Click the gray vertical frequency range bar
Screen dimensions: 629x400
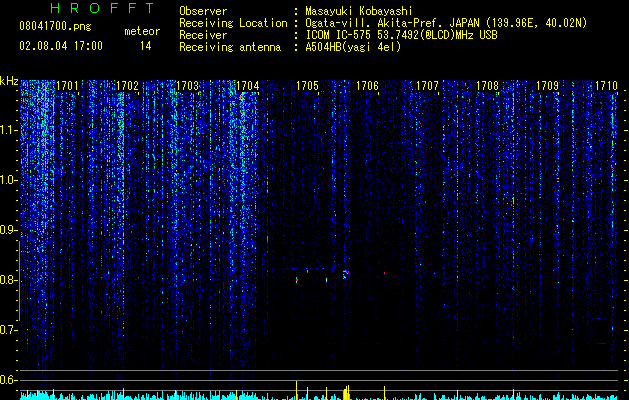20,280
